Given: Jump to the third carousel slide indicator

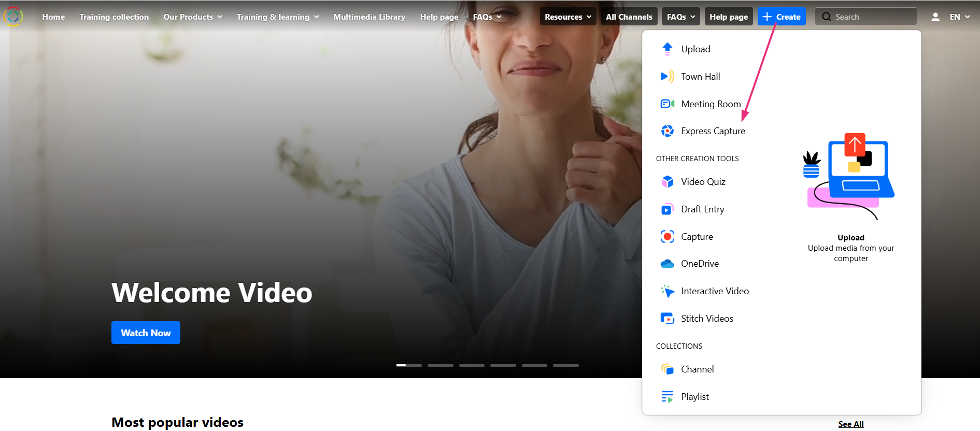Looking at the screenshot, I should (472, 365).
